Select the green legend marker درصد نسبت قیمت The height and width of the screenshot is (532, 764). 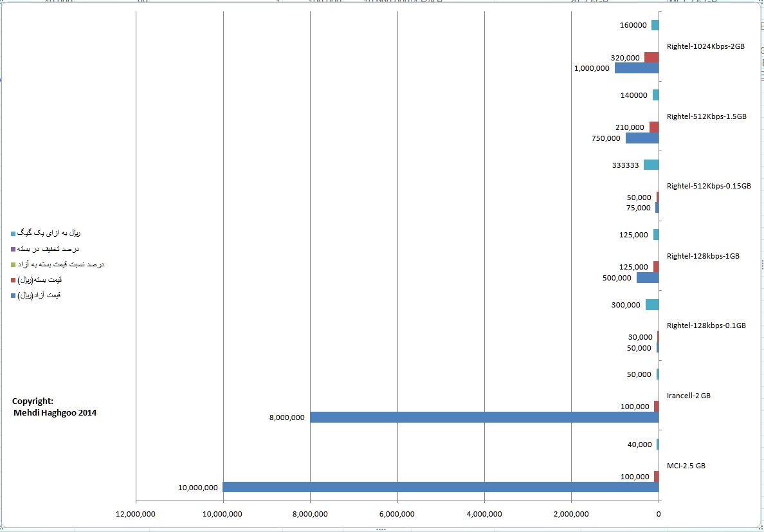13,264
